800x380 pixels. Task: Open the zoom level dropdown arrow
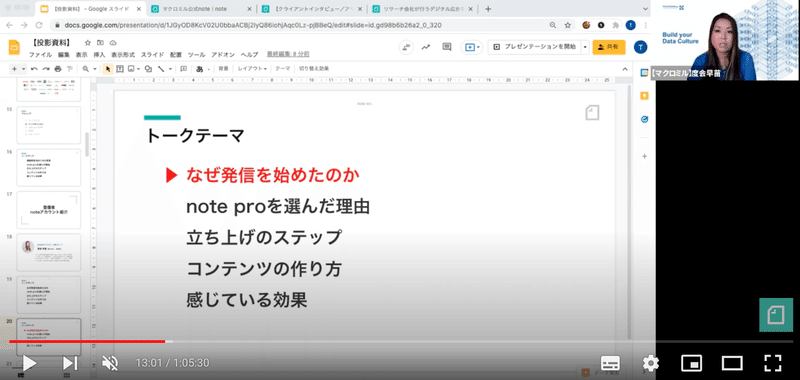tap(95, 69)
